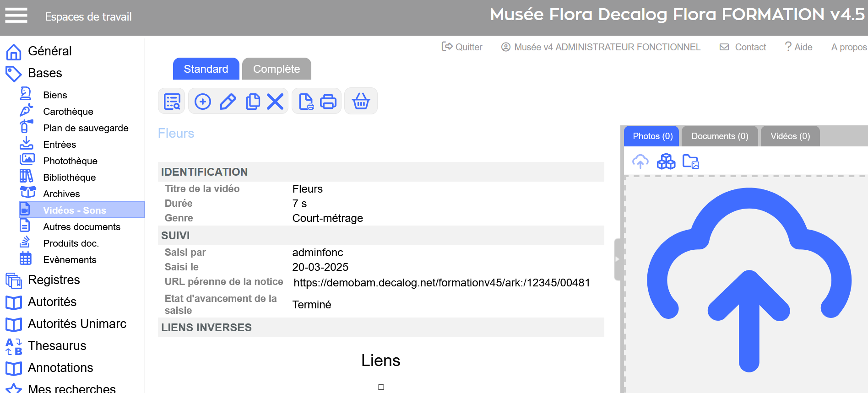Switch to the Complète tab
868x393 pixels.
click(277, 69)
